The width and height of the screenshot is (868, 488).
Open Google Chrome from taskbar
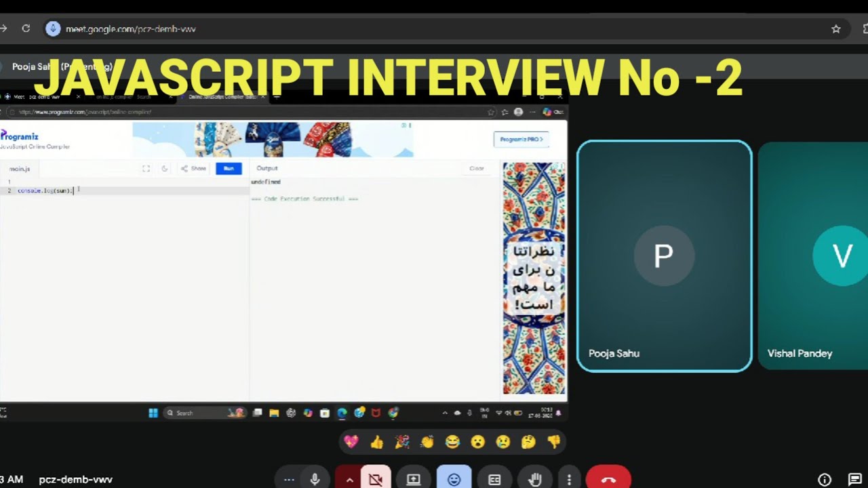point(393,413)
